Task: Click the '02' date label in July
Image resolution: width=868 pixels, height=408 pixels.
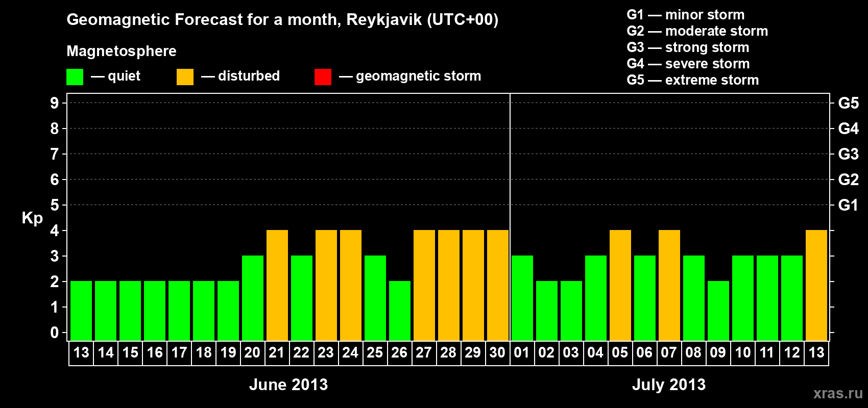Action: [546, 352]
